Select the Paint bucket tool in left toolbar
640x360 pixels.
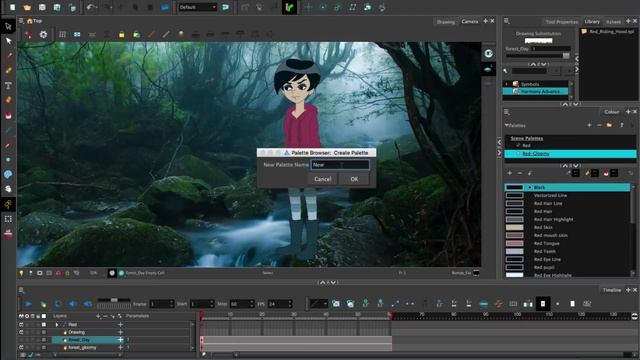[8, 116]
